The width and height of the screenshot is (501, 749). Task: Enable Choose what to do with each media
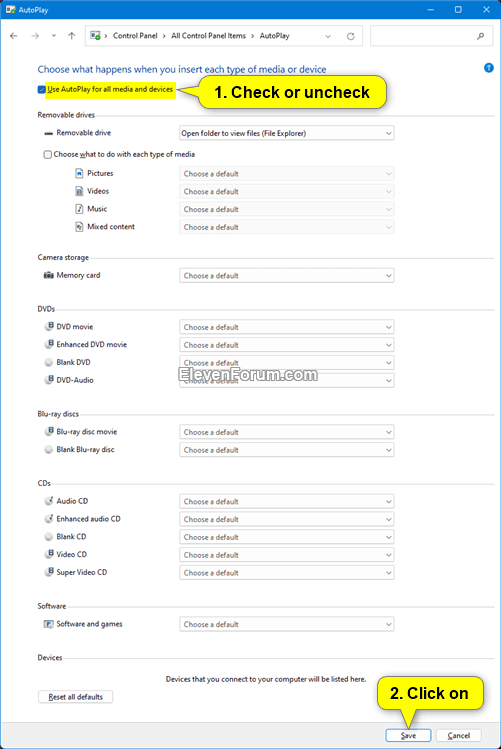(48, 154)
